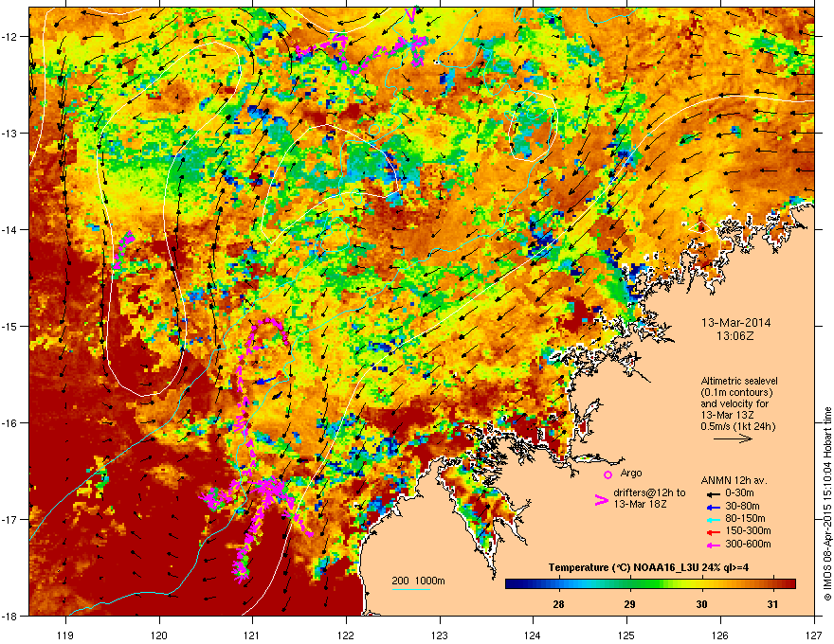Screen dimensions: 834x644
Task: Click the longitude axis label 120
Action: click(x=159, y=635)
